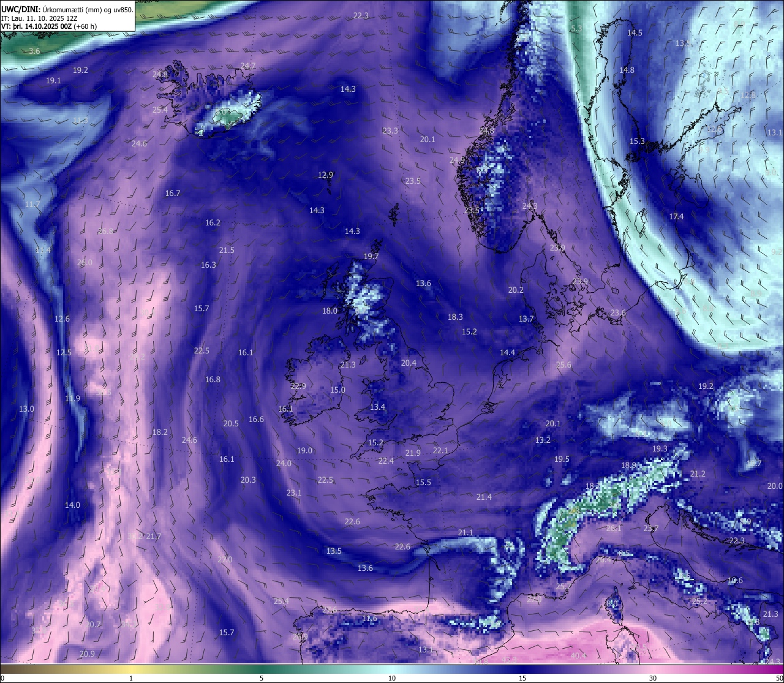This screenshot has width=784, height=683.
Task: Click the 11.6 value over Spain
Action: 369,619
